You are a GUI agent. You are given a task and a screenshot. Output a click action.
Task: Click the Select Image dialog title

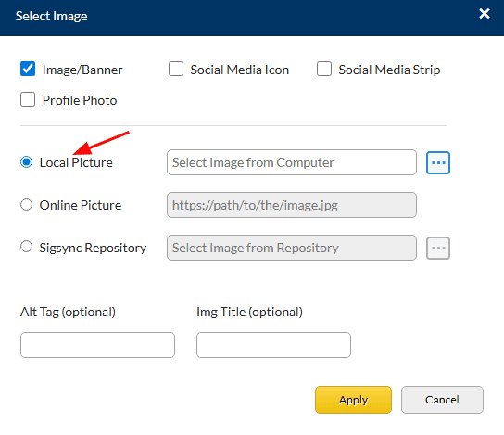pos(52,16)
